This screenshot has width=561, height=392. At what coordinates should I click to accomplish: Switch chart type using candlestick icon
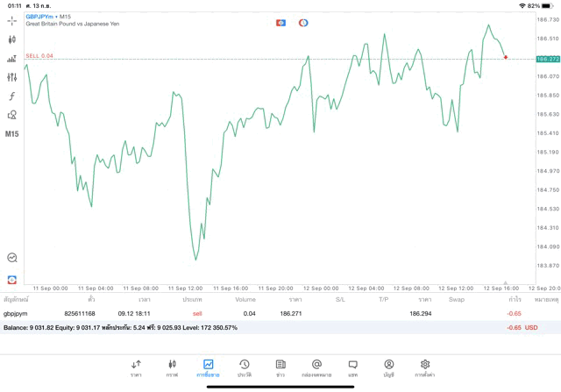point(12,39)
